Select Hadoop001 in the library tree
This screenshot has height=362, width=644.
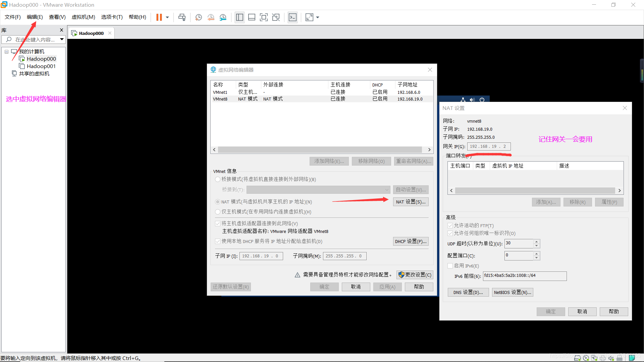[x=41, y=66]
